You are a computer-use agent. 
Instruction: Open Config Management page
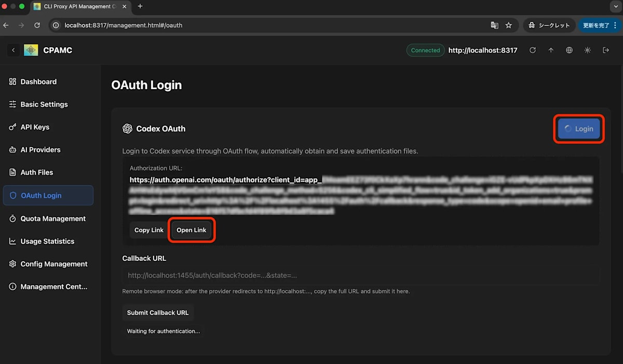(48, 264)
